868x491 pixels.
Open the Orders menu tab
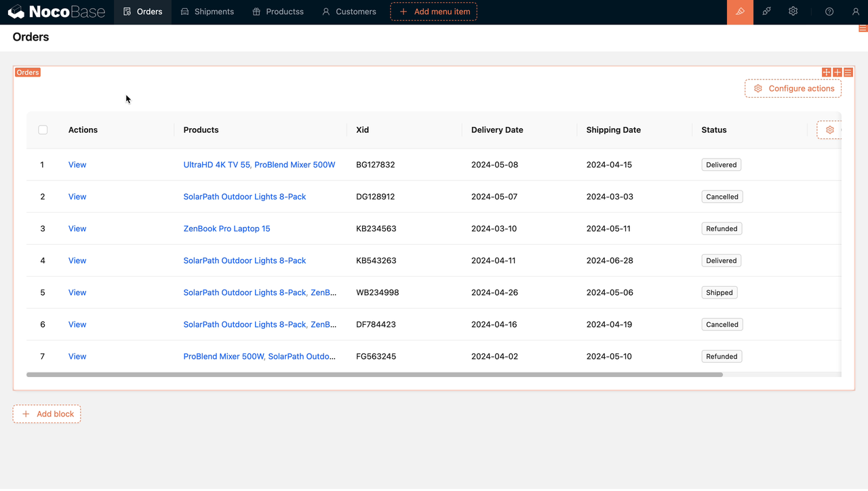142,12
